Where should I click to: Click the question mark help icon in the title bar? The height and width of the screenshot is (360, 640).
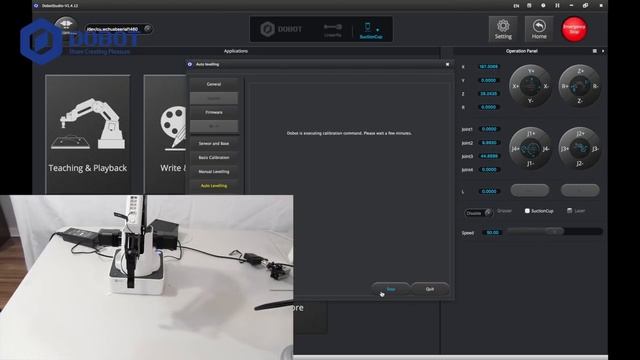pos(543,6)
